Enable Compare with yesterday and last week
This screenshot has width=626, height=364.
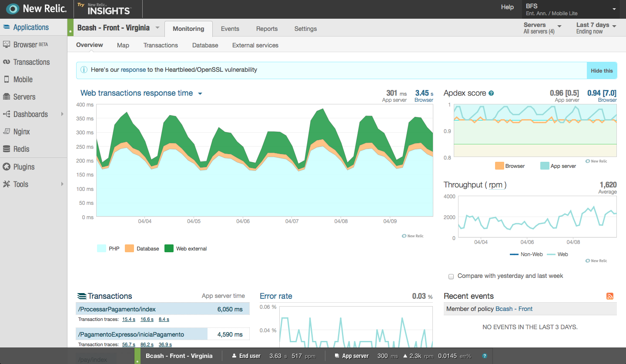tap(451, 276)
